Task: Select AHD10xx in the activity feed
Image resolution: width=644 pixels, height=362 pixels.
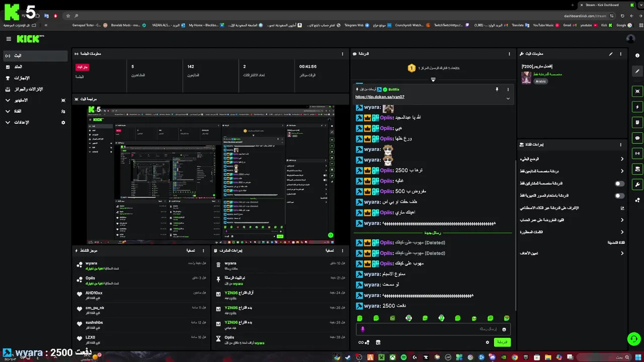Action: pyautogui.click(x=94, y=293)
